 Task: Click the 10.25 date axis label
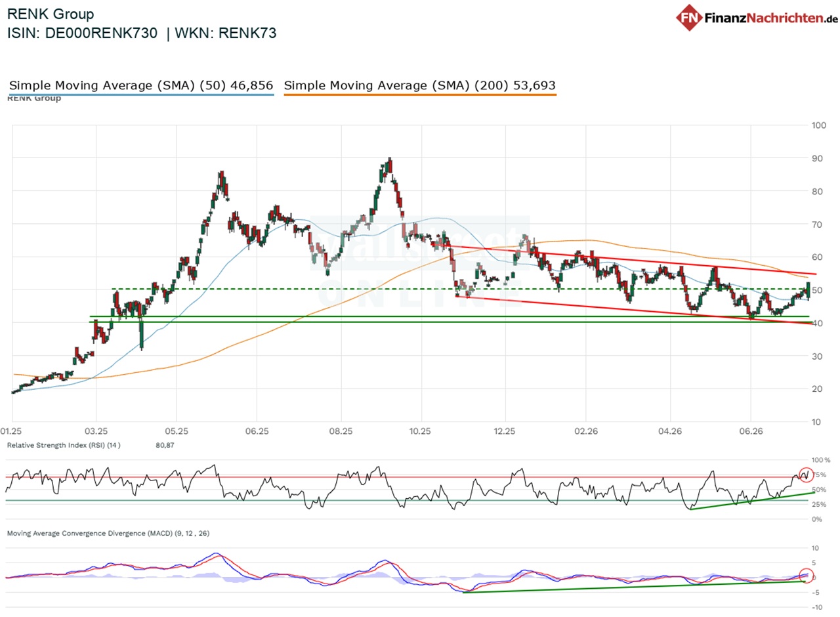tap(421, 431)
